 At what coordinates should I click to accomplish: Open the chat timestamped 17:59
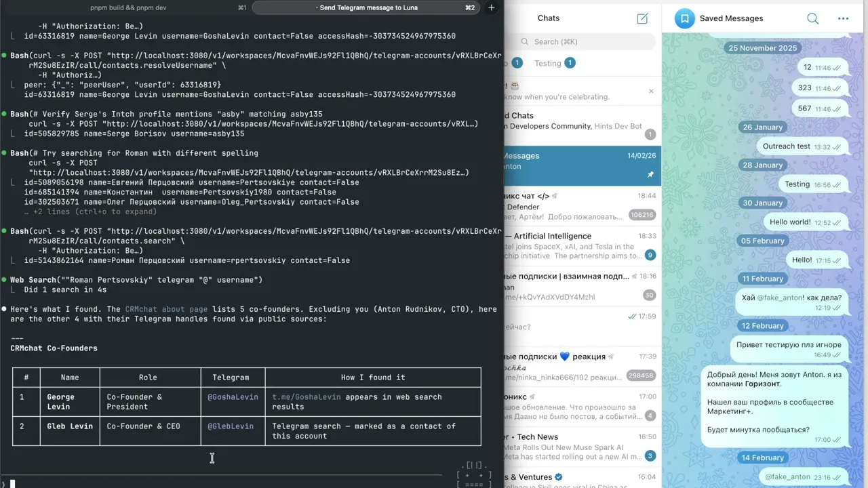click(583, 325)
